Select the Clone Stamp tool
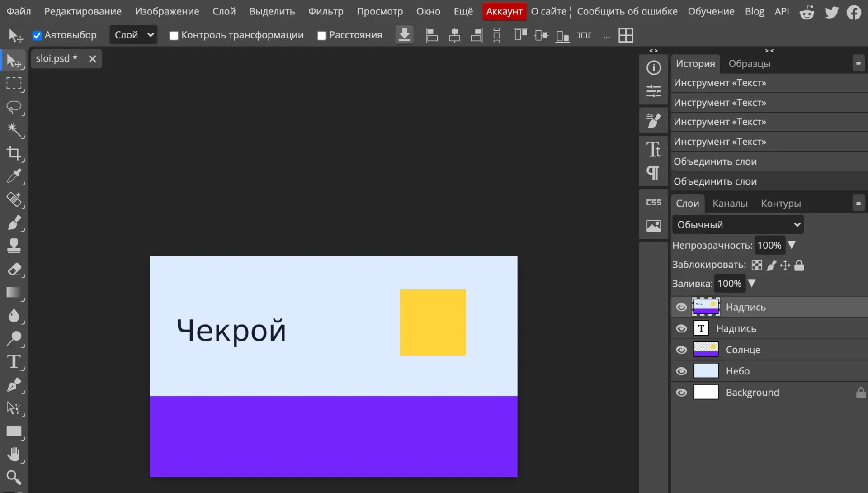The height and width of the screenshot is (493, 868). tap(14, 246)
